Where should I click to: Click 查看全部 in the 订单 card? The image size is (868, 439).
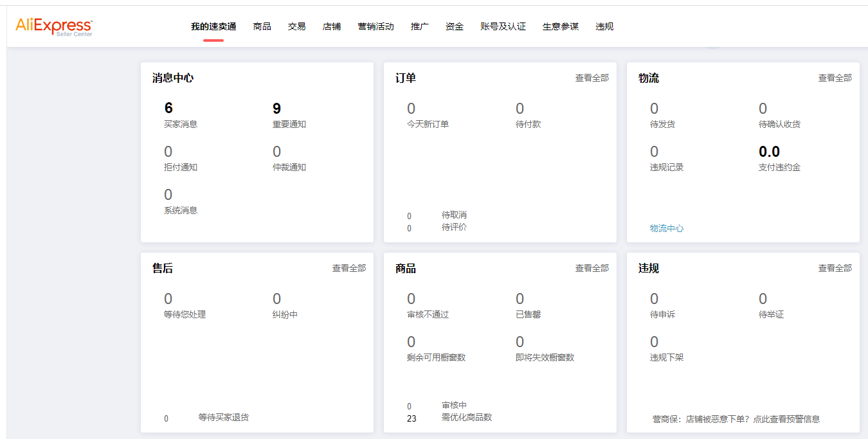pos(592,78)
